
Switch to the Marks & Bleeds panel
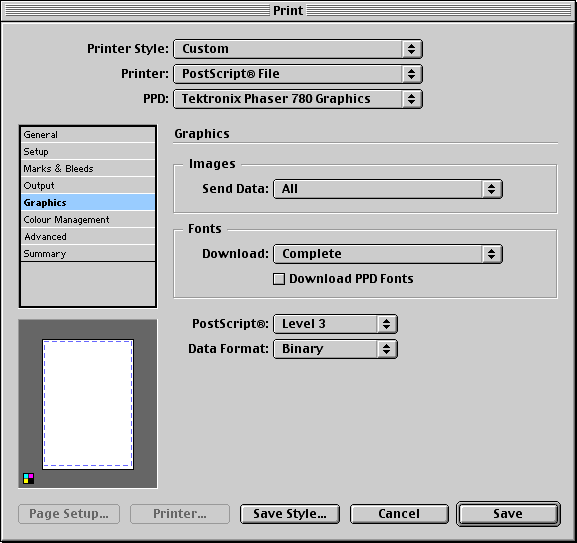point(88,168)
